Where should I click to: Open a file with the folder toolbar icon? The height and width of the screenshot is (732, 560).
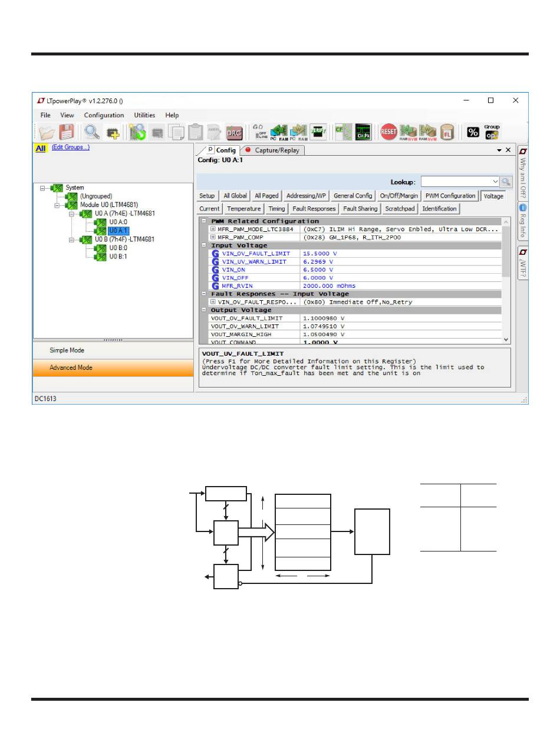tap(47, 132)
